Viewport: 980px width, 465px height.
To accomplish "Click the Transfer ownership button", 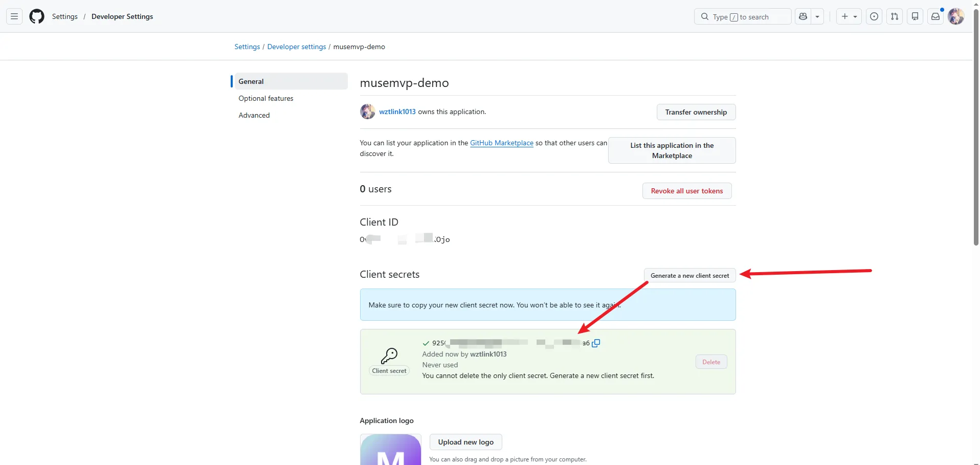I will click(x=696, y=112).
